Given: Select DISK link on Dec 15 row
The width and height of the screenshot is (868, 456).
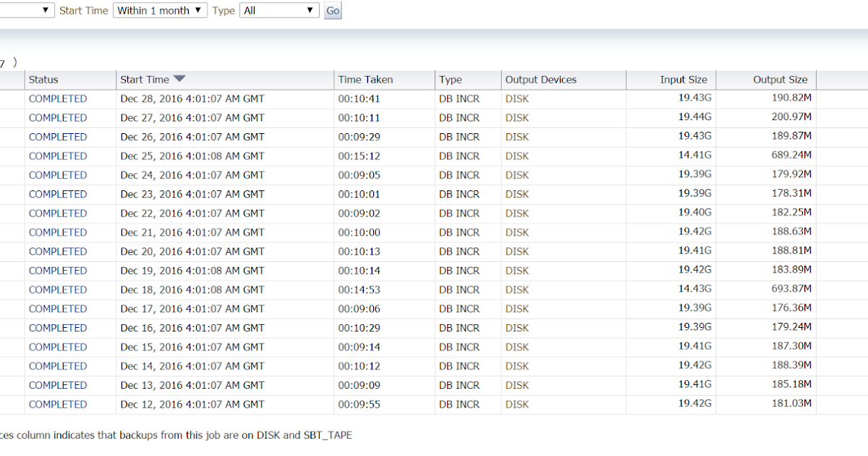Looking at the screenshot, I should point(516,347).
